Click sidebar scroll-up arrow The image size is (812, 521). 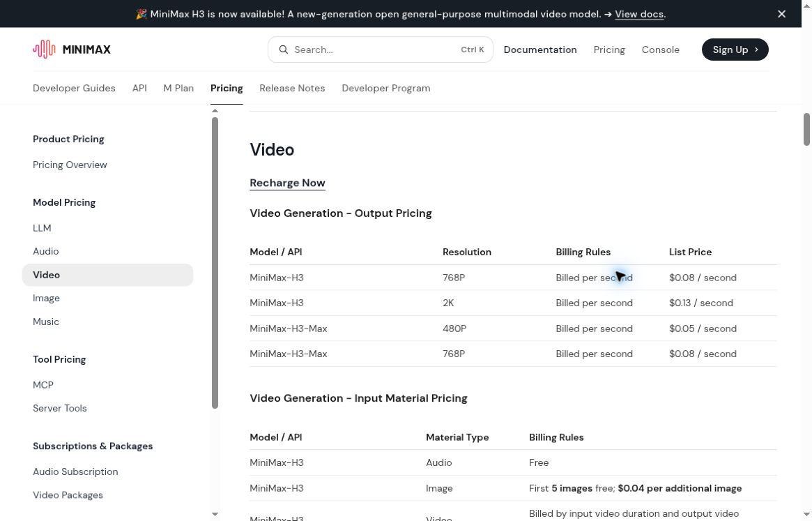click(x=215, y=110)
